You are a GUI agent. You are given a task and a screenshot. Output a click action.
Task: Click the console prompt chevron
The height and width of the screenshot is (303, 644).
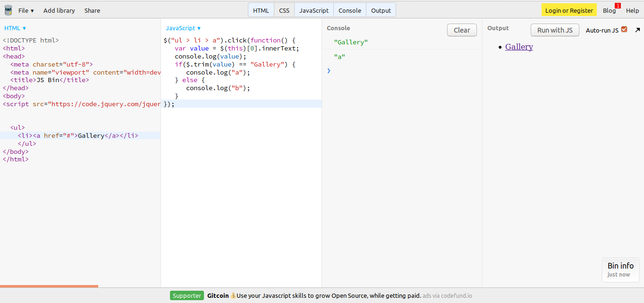tap(329, 71)
